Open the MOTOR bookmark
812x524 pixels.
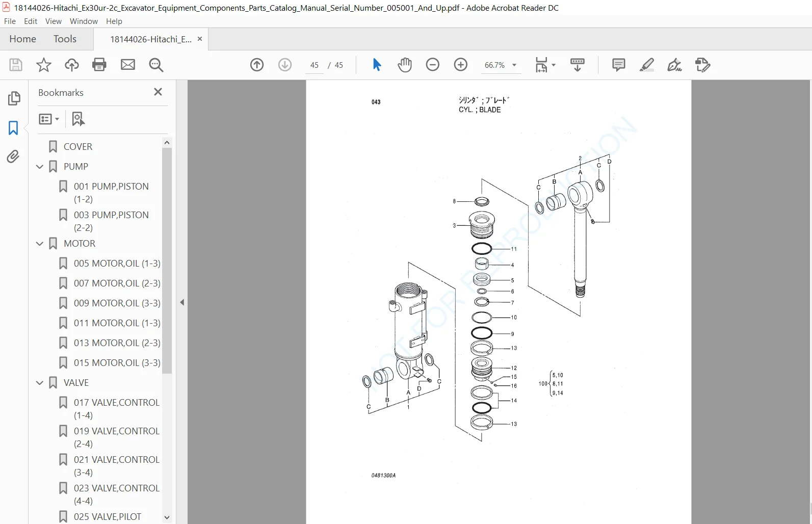(80, 244)
